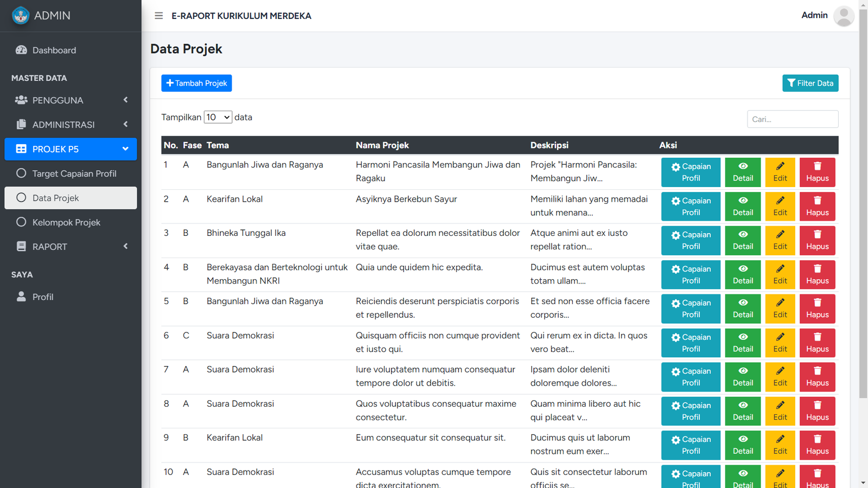Screen dimensions: 868x488
Task: Click the Edit pencil button for row 2
Action: coord(780,206)
